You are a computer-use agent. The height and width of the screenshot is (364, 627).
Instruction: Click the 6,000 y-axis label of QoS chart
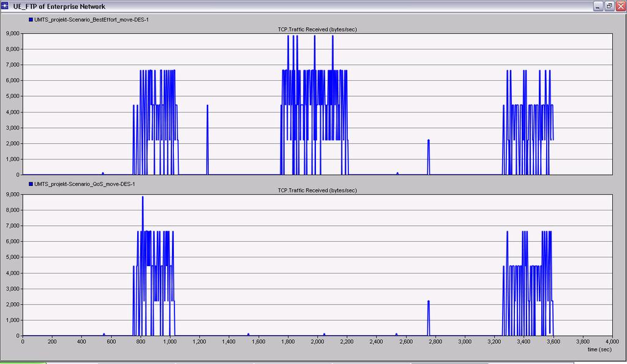pos(12,242)
